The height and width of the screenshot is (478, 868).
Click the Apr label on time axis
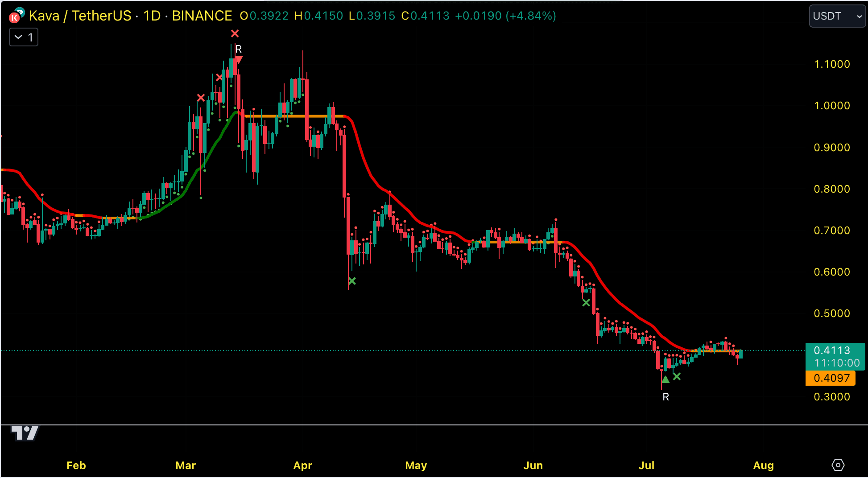coord(303,466)
